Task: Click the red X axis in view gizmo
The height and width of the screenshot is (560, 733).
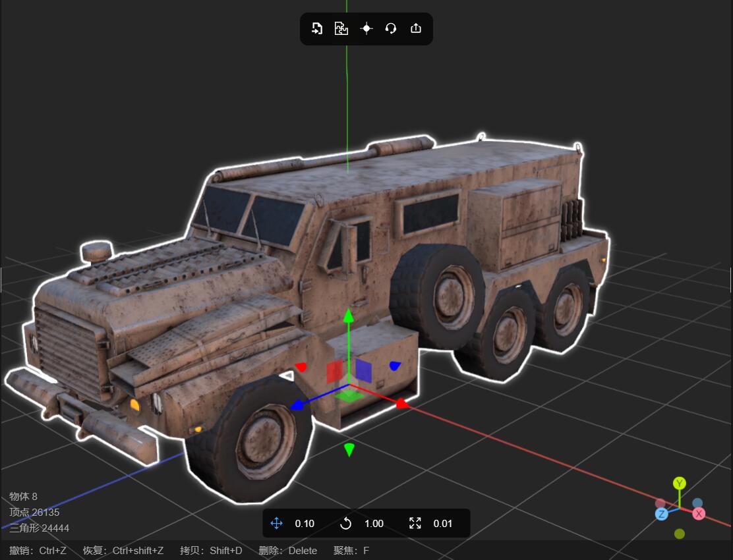Action: coord(699,514)
